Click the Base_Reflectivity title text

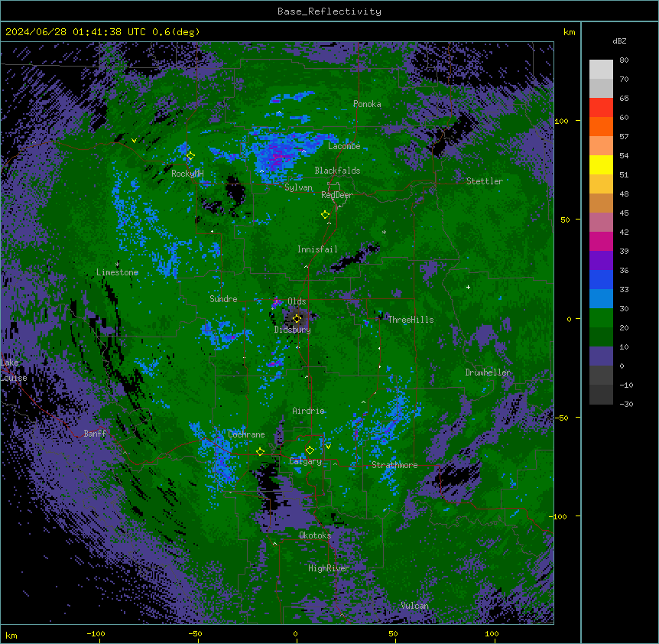pyautogui.click(x=329, y=11)
